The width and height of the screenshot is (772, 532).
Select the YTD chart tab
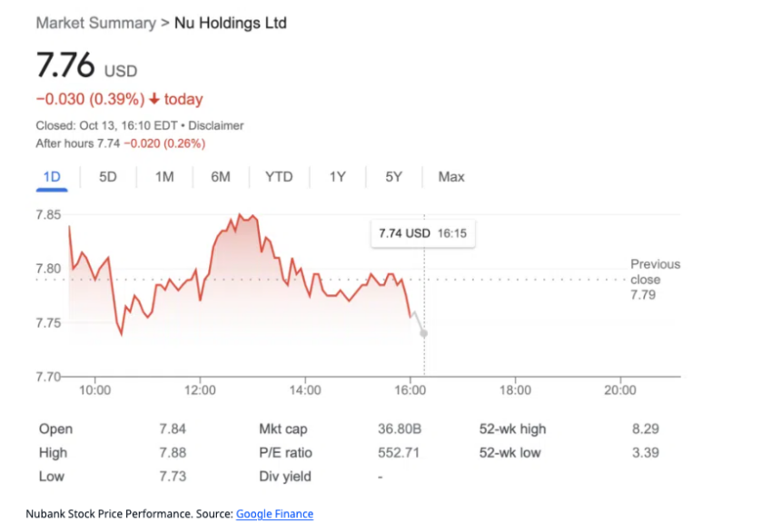coord(278,177)
